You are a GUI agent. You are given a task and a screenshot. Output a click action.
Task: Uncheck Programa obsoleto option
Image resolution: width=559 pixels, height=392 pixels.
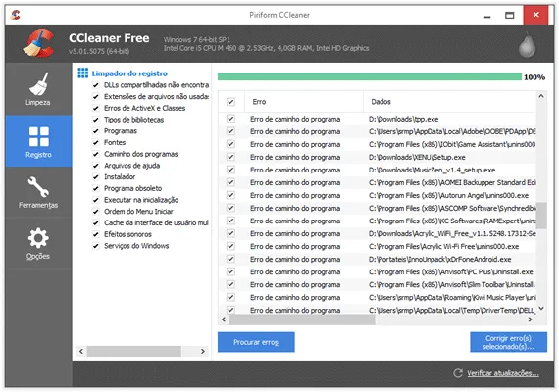[x=95, y=188]
